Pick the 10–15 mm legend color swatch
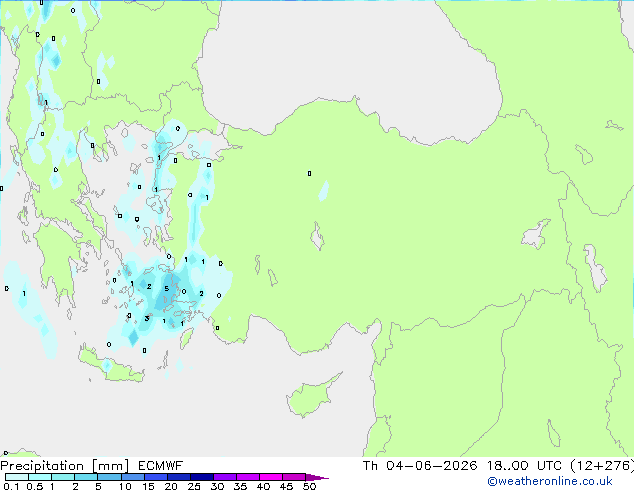Screen dimensions: 634x490 (133, 477)
